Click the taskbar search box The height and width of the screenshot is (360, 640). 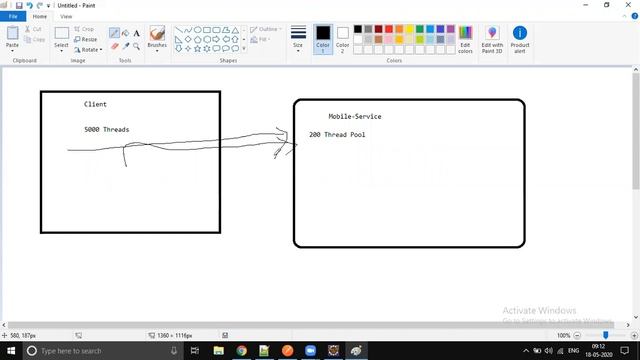[x=102, y=351]
